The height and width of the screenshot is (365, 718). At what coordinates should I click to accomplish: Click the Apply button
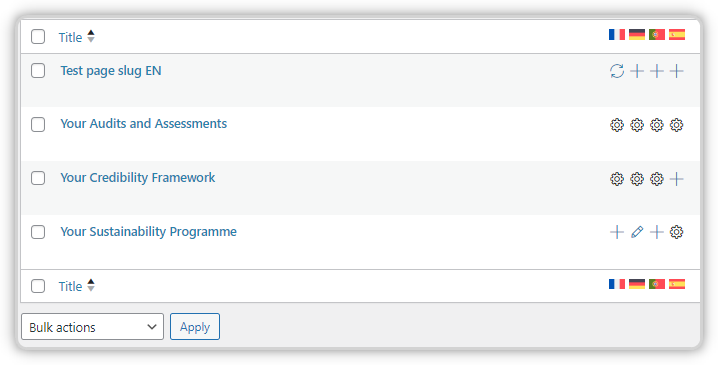click(x=195, y=327)
